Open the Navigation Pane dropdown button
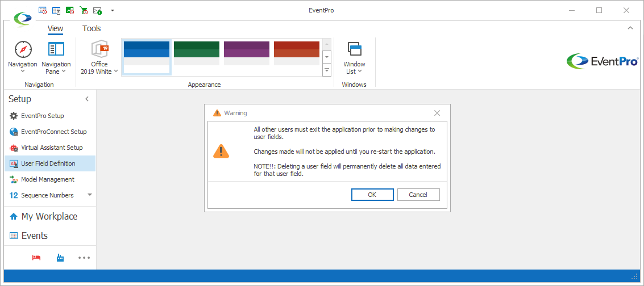 click(56, 57)
